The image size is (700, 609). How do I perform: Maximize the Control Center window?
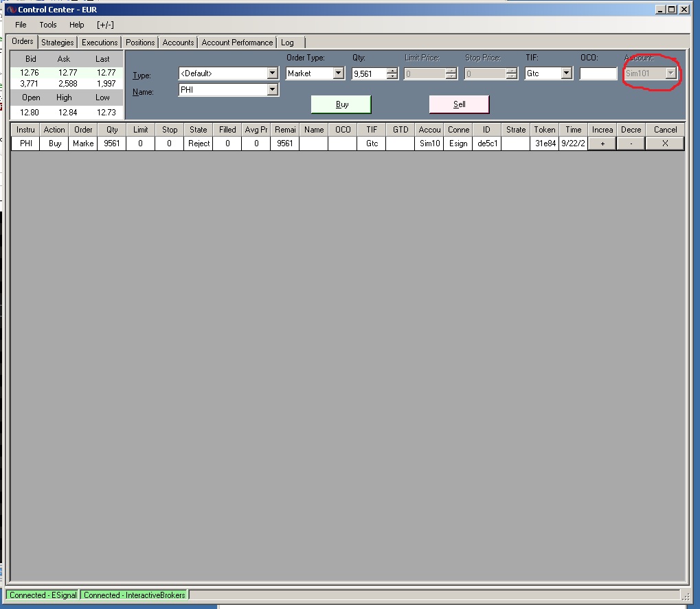671,10
